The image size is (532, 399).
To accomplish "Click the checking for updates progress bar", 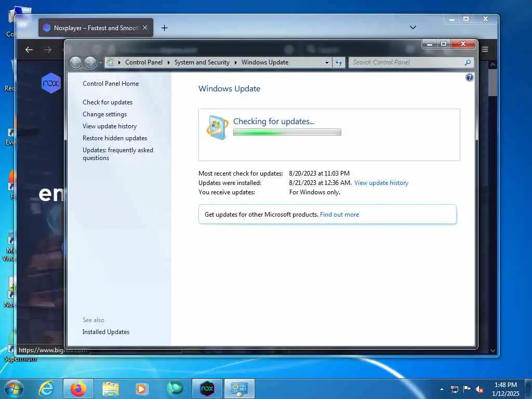I will (287, 132).
